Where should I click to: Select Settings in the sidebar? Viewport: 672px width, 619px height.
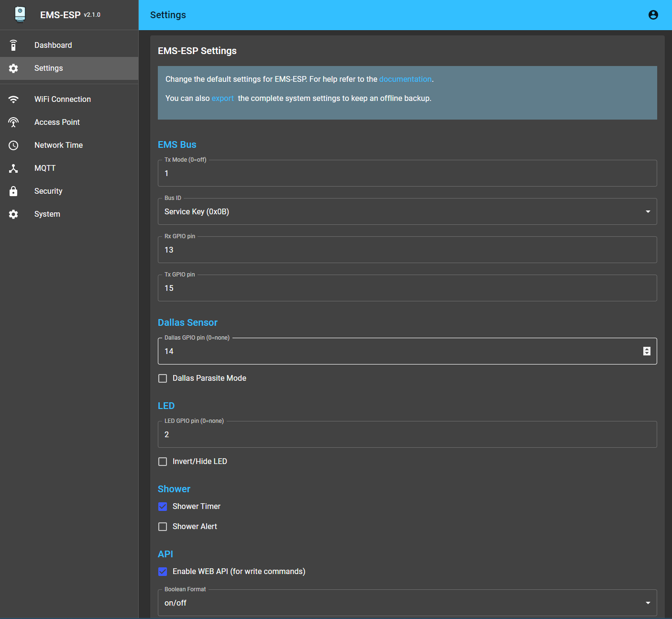point(48,68)
